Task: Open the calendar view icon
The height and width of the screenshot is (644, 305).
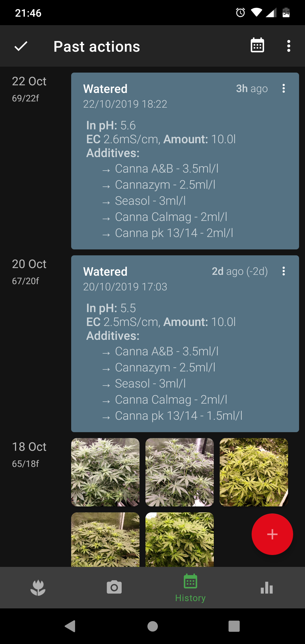Action: tap(257, 46)
